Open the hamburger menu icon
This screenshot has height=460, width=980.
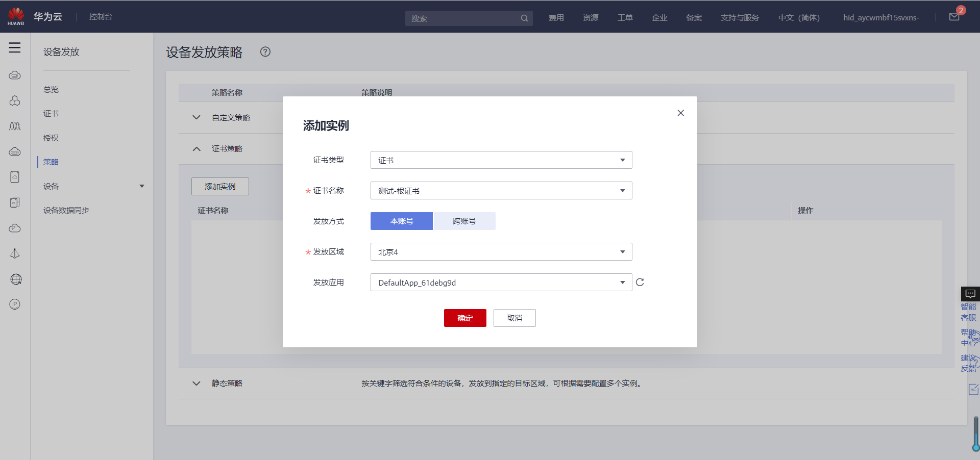point(15,47)
